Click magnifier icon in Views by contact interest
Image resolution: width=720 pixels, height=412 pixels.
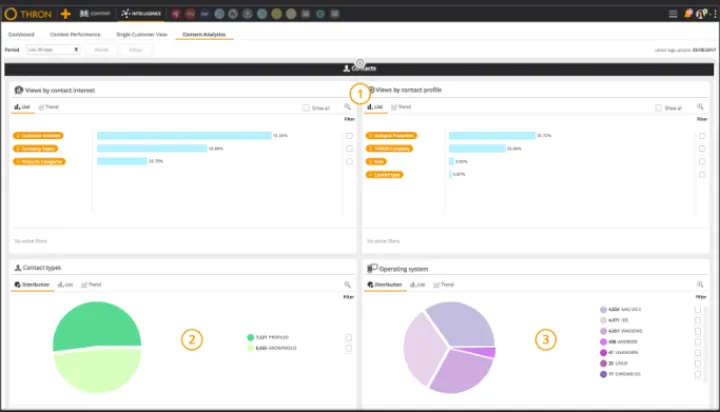click(x=347, y=107)
